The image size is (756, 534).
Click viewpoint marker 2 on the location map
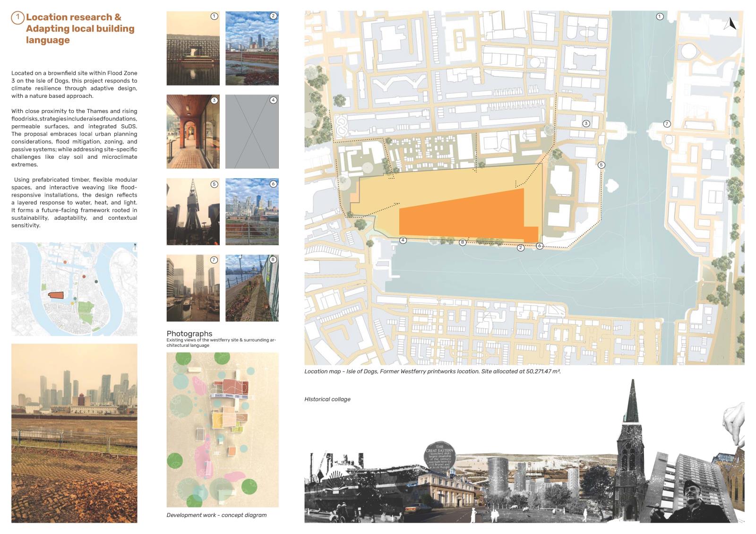(521, 248)
